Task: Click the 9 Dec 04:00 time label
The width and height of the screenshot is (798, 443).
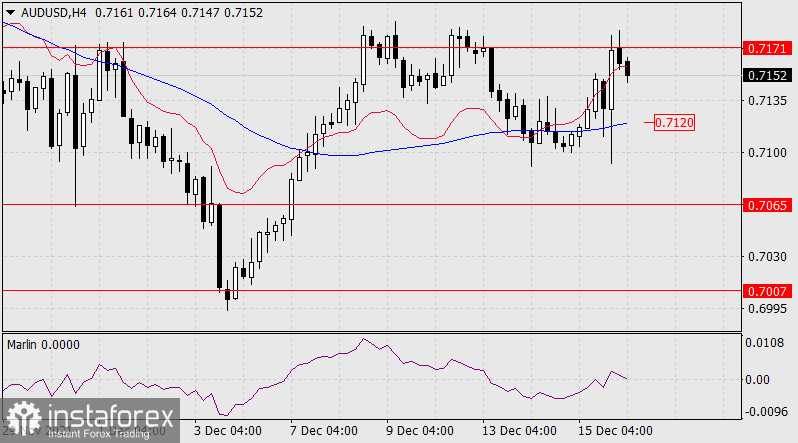Action: (419, 431)
